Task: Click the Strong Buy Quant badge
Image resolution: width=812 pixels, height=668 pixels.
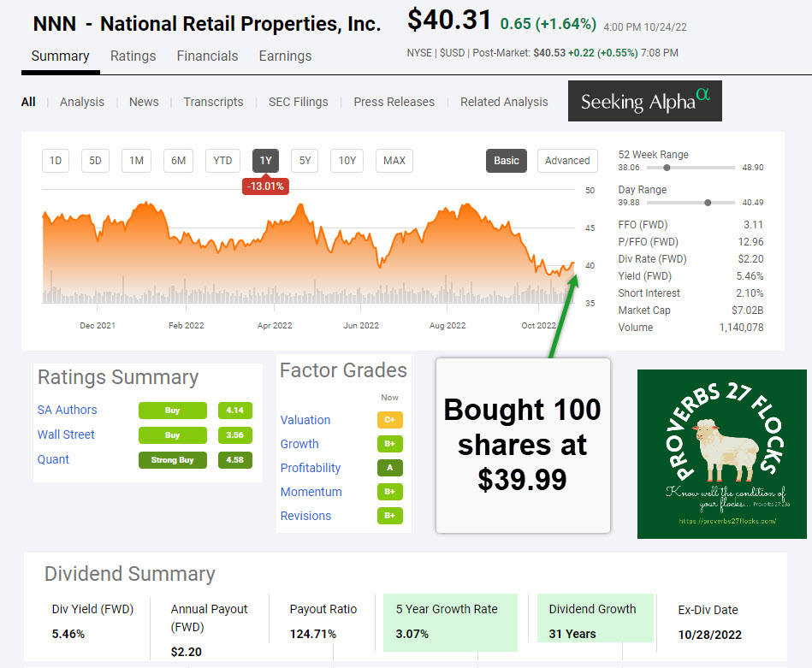Action: [x=172, y=460]
